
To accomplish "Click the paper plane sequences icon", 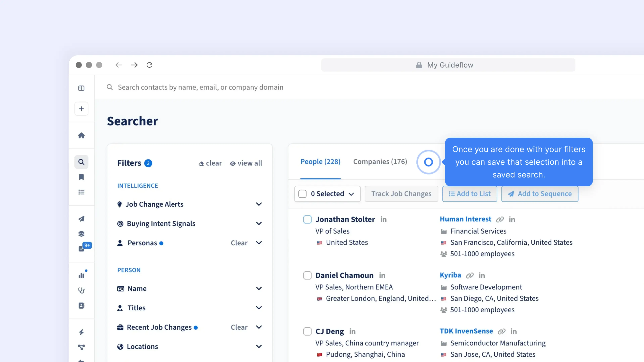I will (x=81, y=219).
